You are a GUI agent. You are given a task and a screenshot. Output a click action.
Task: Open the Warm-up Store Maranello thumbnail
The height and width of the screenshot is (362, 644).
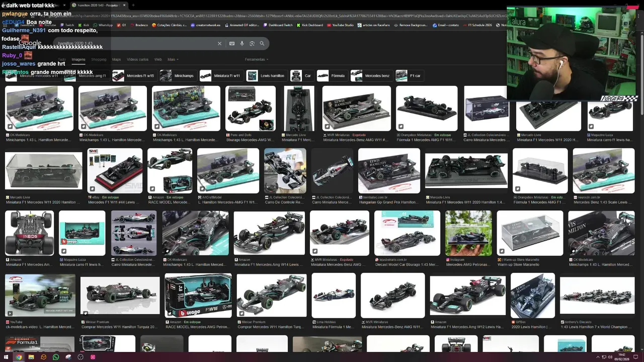tap(530, 233)
